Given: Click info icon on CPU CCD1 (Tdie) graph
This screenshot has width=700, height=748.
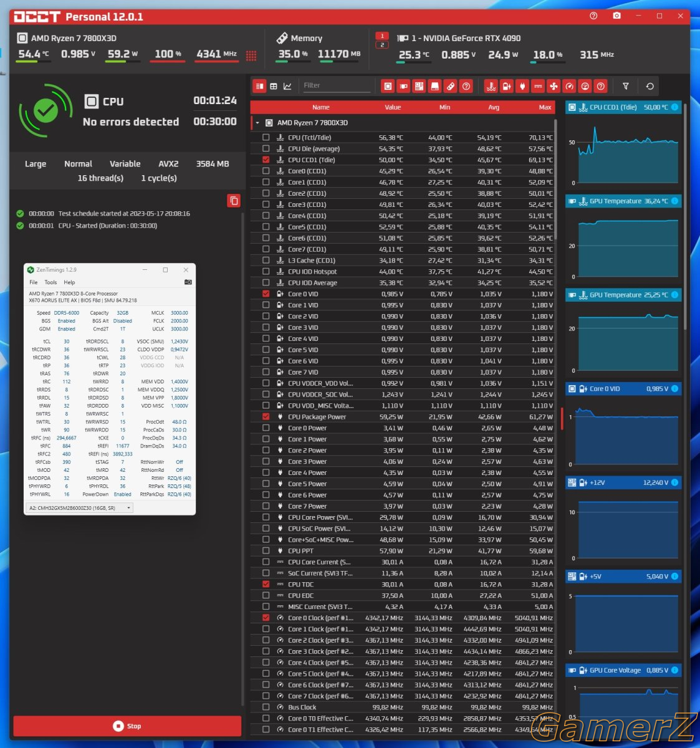Looking at the screenshot, I should coord(674,107).
